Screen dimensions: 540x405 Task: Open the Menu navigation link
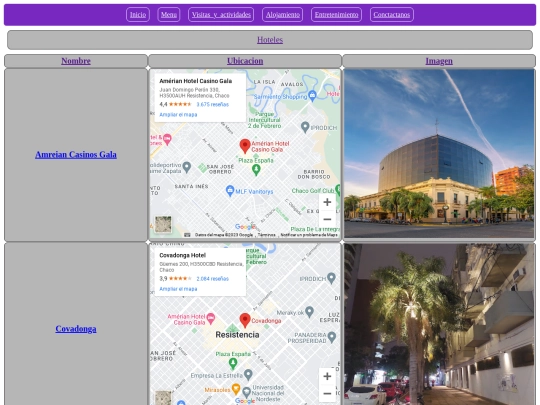pos(169,14)
